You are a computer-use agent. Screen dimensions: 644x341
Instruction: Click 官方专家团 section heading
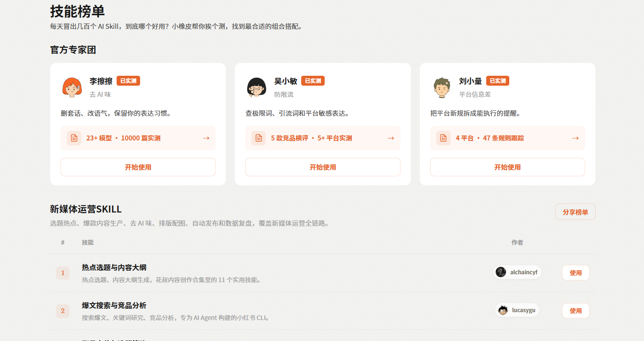point(73,50)
